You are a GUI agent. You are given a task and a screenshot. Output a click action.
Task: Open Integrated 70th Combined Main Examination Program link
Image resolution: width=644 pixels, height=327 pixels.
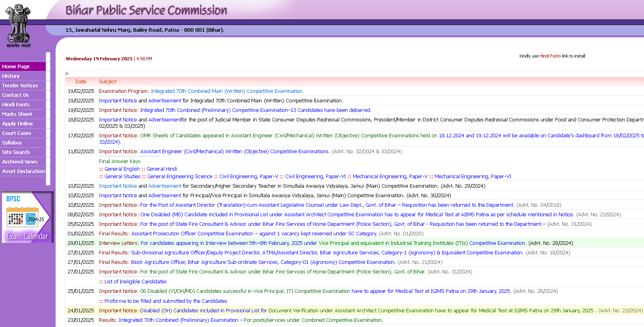tap(227, 91)
